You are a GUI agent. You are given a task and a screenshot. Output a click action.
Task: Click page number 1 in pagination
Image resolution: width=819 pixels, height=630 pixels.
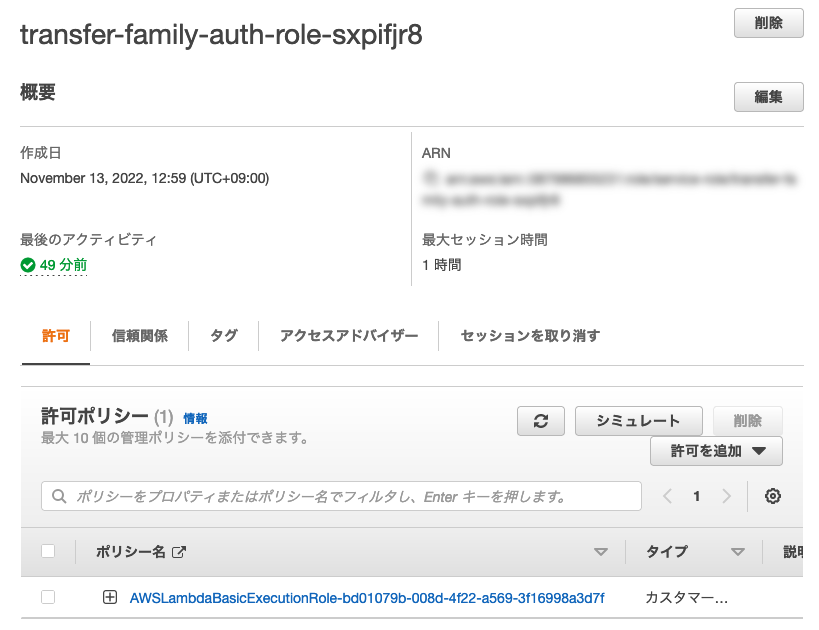click(x=696, y=496)
